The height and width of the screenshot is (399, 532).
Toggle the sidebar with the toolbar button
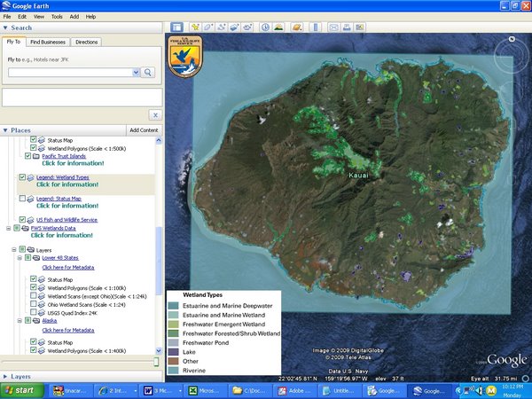click(x=176, y=27)
